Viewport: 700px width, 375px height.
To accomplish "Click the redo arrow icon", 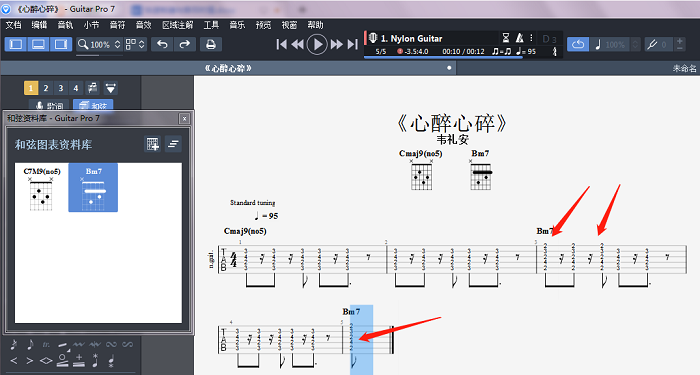I will point(184,44).
